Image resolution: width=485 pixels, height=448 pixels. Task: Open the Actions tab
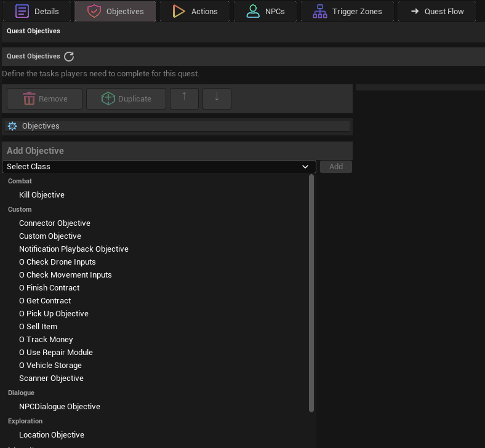coord(195,12)
